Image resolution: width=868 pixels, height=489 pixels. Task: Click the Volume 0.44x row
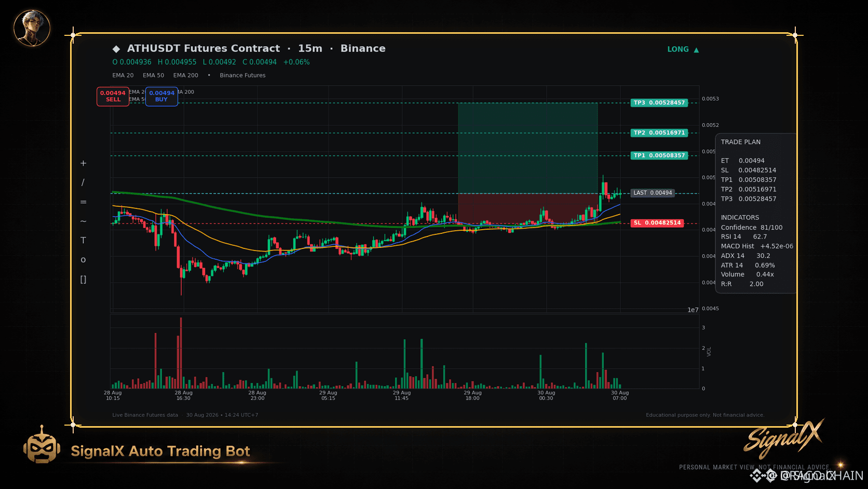coord(748,274)
